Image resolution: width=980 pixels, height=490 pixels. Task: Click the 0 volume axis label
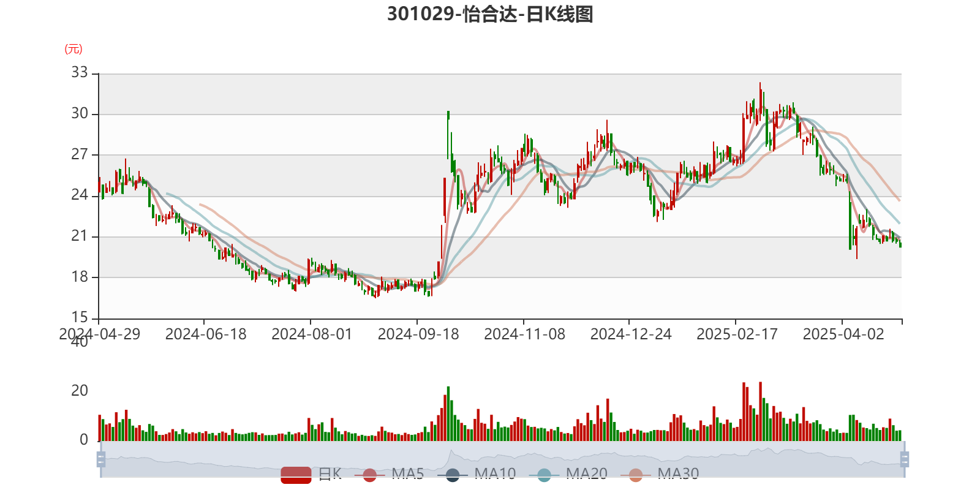[84, 440]
